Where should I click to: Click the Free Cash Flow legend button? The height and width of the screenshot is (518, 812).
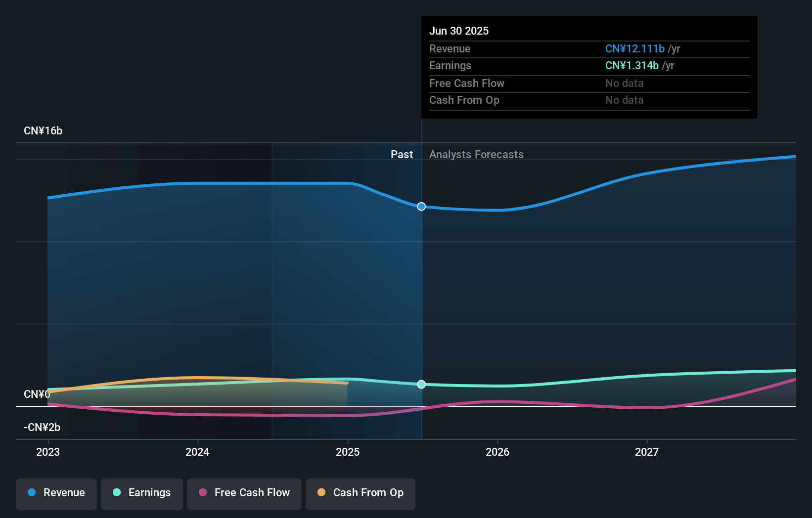244,494
